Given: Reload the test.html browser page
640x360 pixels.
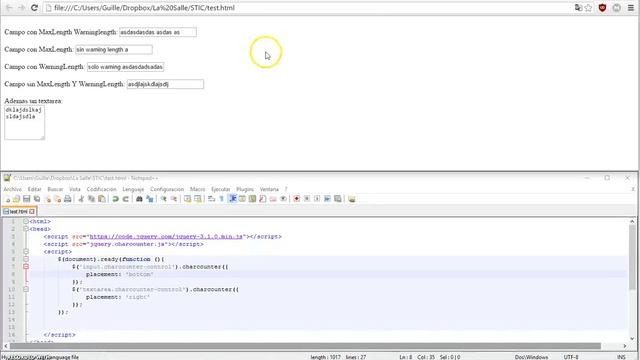Looking at the screenshot, I should pos(34,8).
